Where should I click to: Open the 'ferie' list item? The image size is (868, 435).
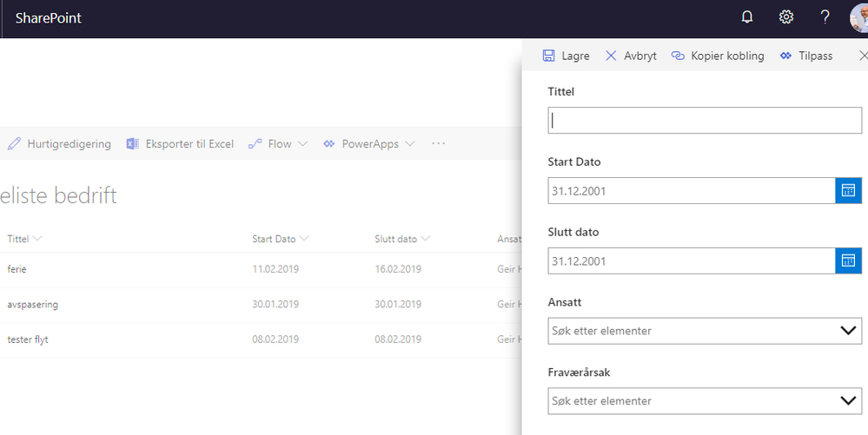17,269
